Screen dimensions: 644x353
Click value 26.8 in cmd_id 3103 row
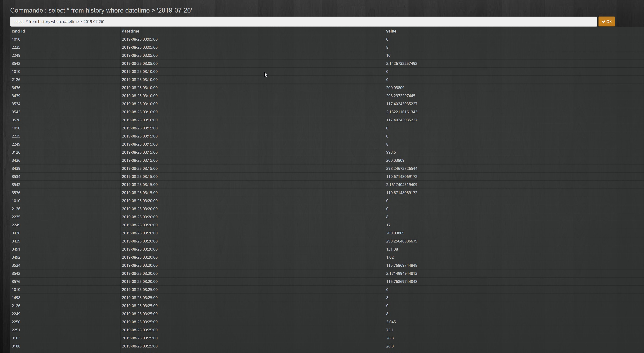click(390, 338)
